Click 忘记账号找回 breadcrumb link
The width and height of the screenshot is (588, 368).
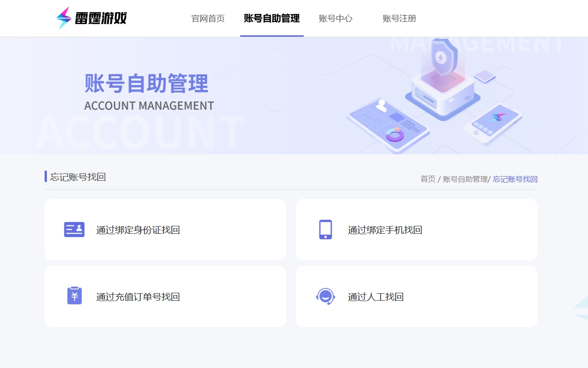(x=515, y=179)
